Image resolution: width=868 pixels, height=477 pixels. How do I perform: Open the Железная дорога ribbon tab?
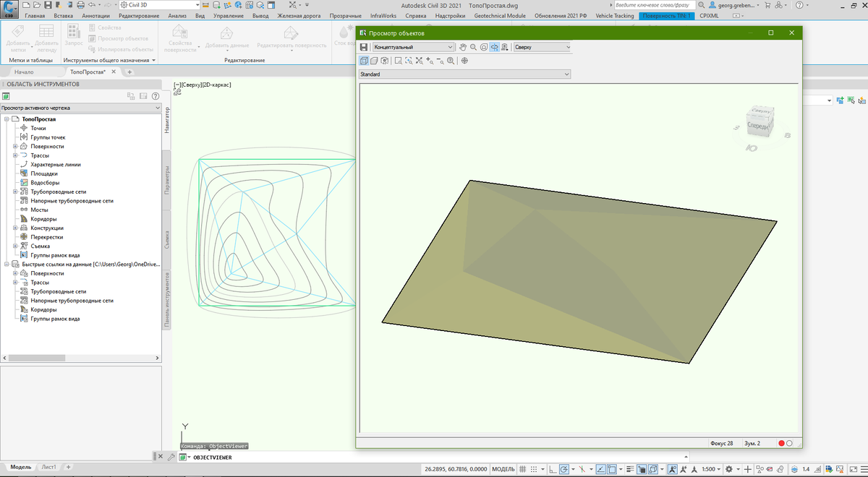pos(299,14)
